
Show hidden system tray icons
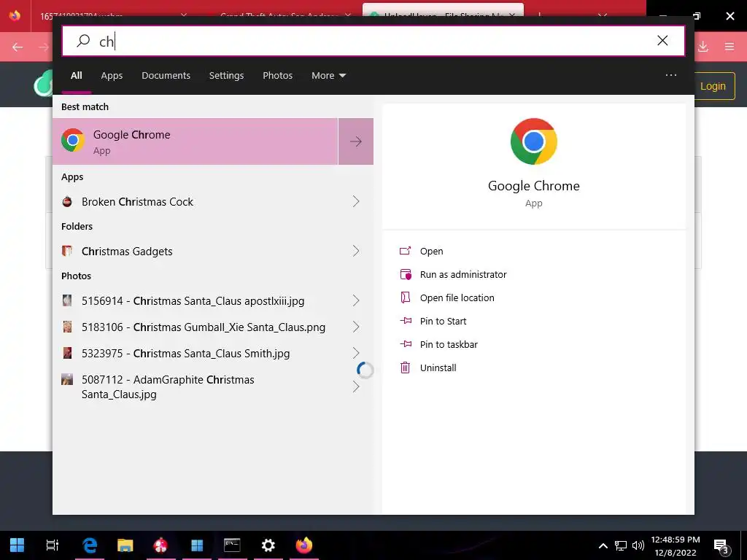click(x=603, y=545)
